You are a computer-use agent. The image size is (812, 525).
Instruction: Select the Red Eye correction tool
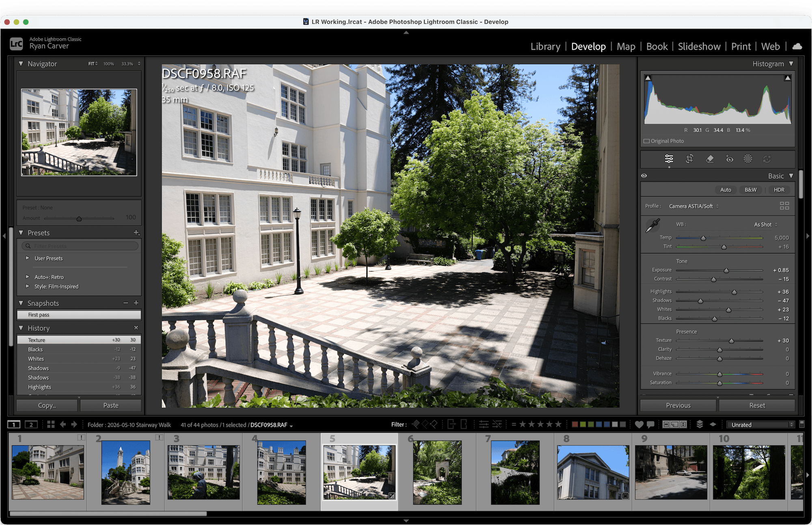(729, 159)
